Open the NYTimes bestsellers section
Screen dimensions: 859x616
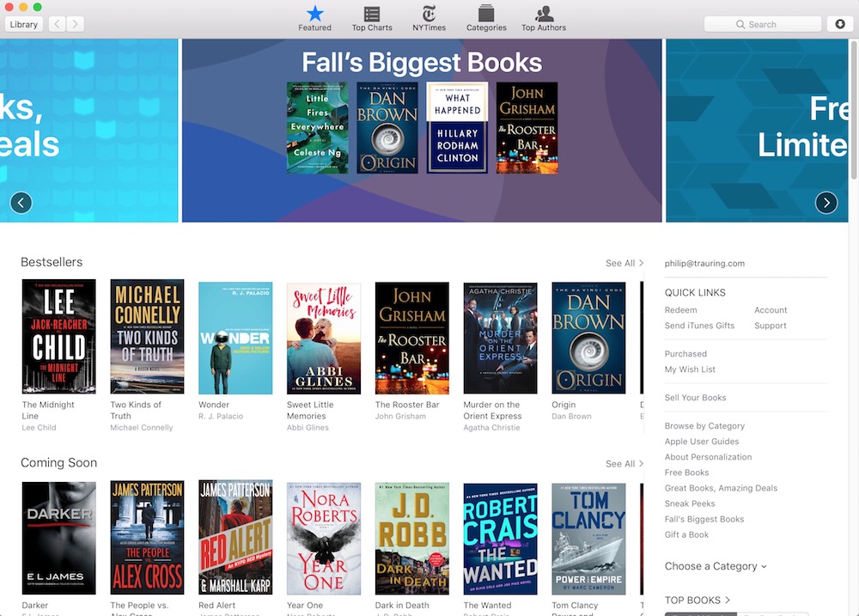point(429,17)
